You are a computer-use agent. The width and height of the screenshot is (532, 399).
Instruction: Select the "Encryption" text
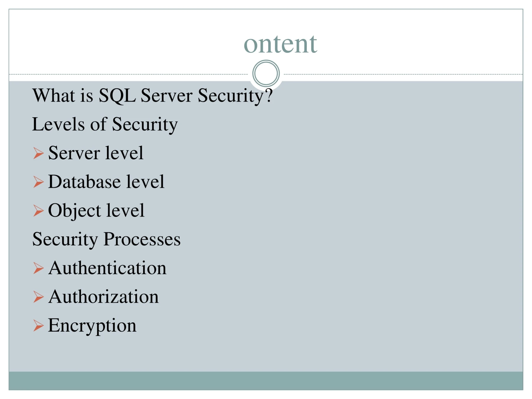pos(92,326)
